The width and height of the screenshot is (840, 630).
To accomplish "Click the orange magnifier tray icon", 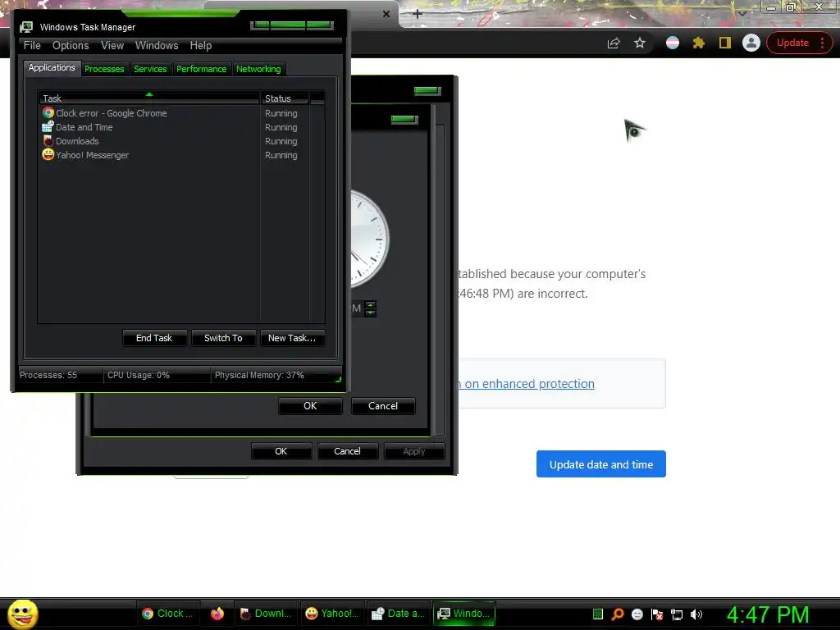I will (x=618, y=614).
